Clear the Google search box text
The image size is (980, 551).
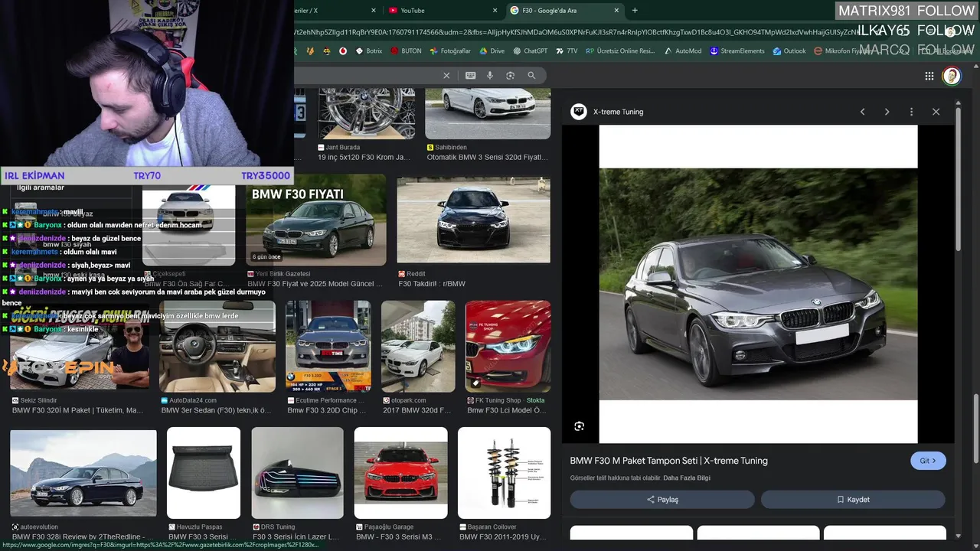click(446, 75)
